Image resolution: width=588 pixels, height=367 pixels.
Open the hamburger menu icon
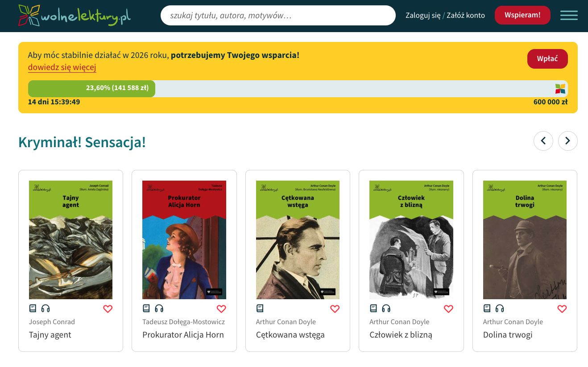pos(569,15)
